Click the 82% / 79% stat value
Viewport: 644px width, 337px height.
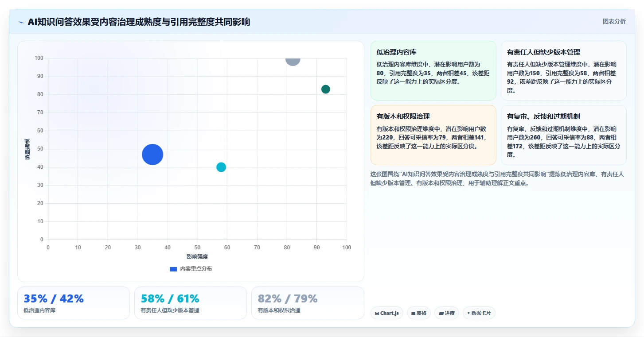click(x=288, y=299)
